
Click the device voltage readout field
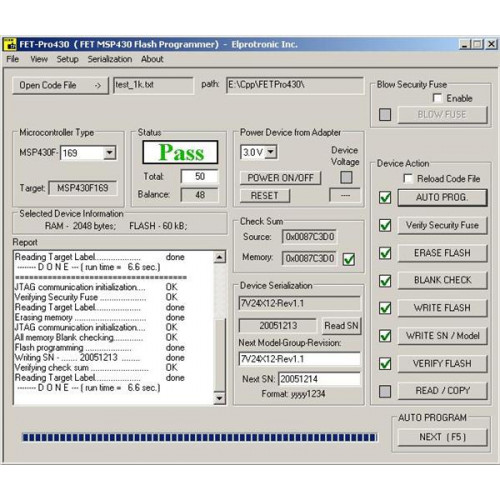(x=345, y=195)
